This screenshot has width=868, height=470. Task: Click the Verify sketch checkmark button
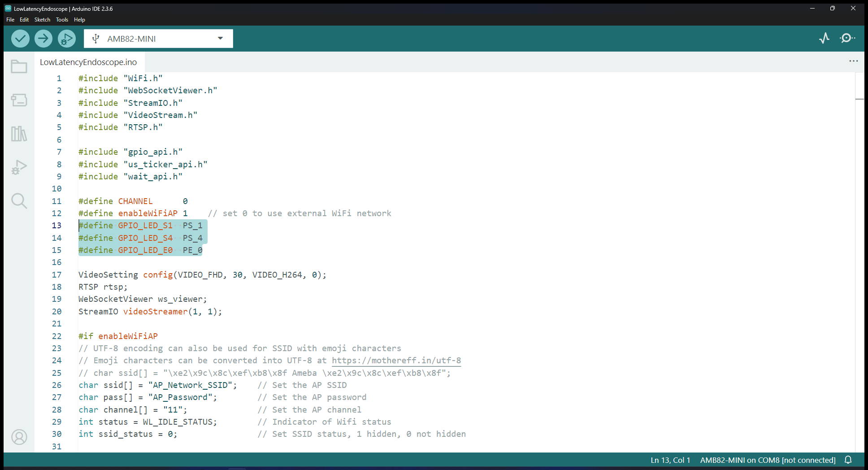(x=20, y=39)
